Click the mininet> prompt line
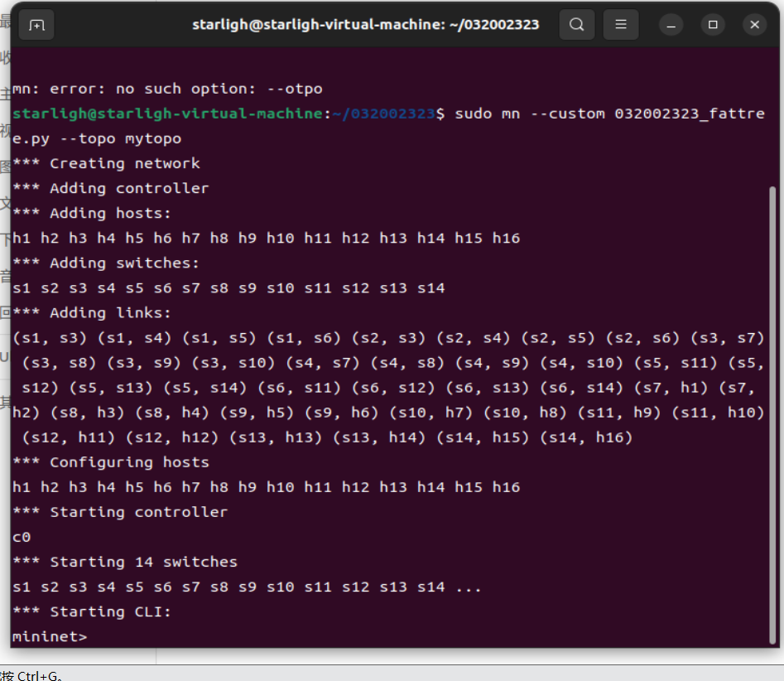This screenshot has width=784, height=681. pos(50,637)
